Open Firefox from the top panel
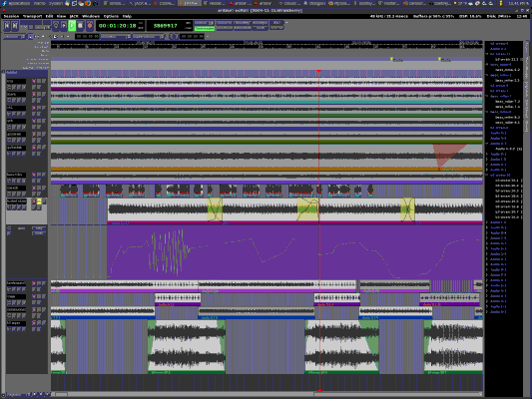Screen dimensions: 532x399 (x=88, y=3)
